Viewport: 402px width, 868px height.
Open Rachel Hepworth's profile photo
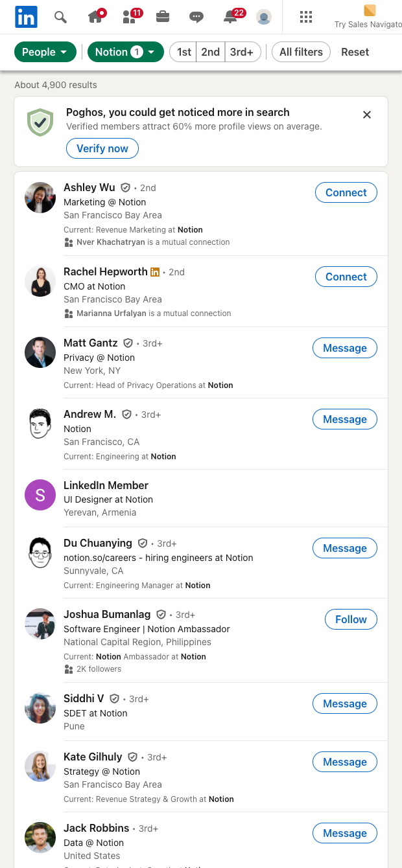(40, 282)
